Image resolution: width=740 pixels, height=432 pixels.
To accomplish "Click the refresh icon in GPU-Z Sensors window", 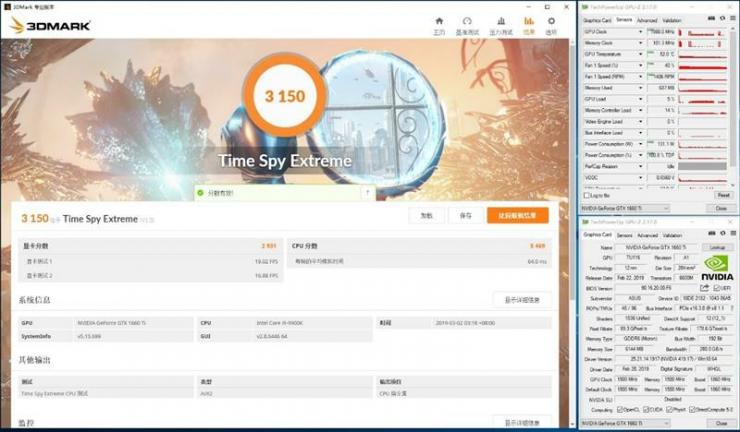I will pyautogui.click(x=723, y=18).
